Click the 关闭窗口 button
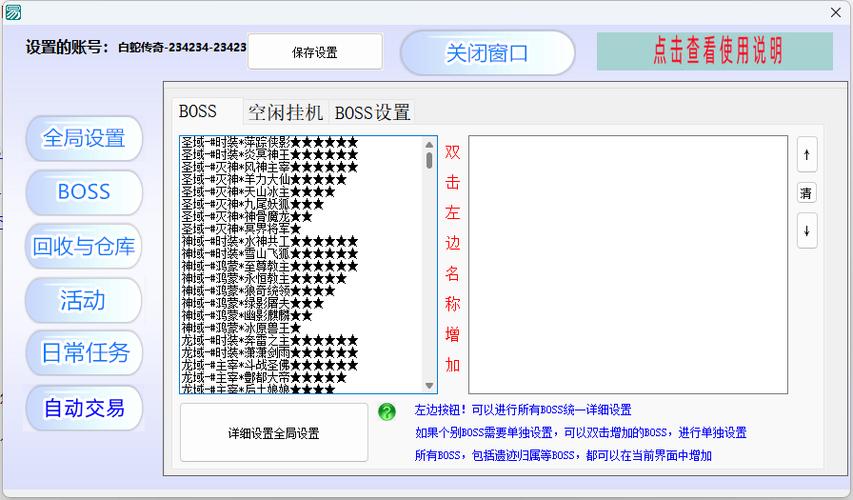This screenshot has height=500, width=853. click(487, 53)
